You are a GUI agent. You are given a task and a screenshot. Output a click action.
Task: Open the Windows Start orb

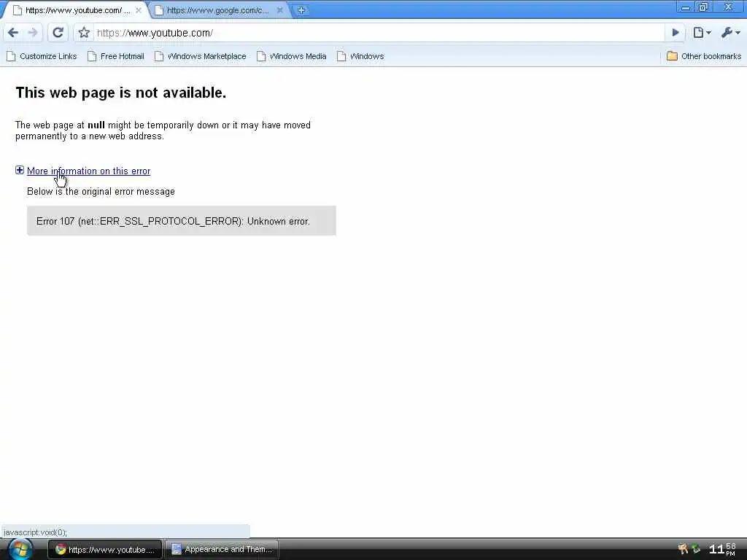[x=20, y=550]
